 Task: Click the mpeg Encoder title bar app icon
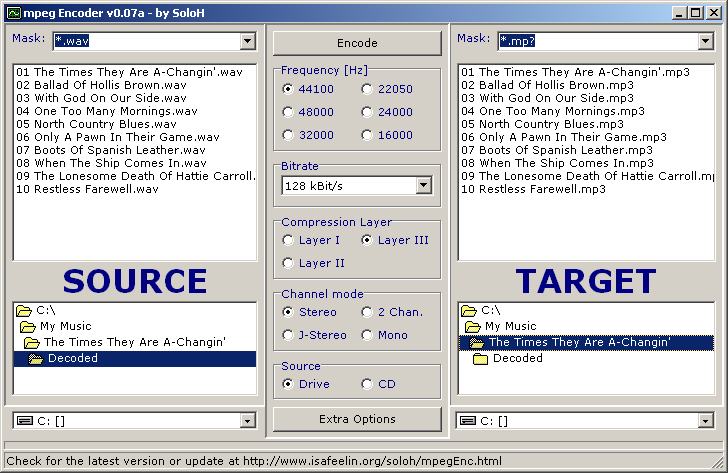(x=14, y=13)
